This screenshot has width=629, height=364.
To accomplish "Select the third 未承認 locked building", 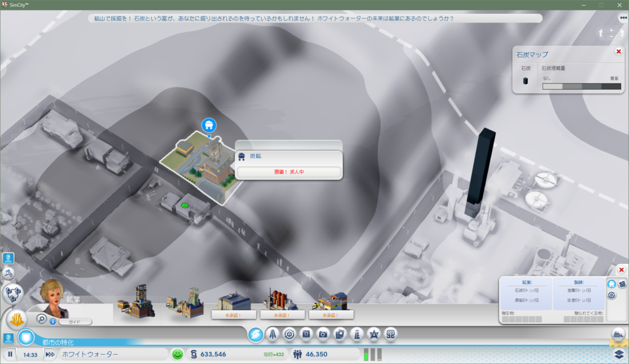I will (331, 306).
